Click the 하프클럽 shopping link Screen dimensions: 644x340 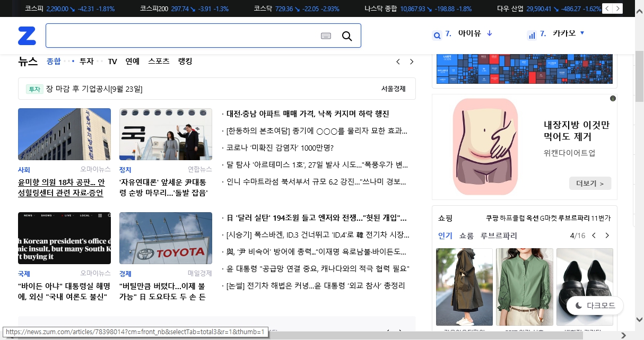tap(511, 218)
